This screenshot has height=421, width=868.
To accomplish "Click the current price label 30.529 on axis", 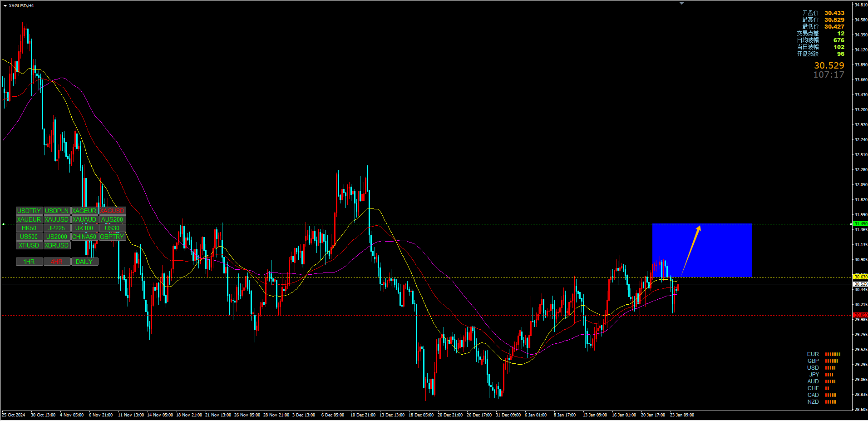I will pos(860,284).
